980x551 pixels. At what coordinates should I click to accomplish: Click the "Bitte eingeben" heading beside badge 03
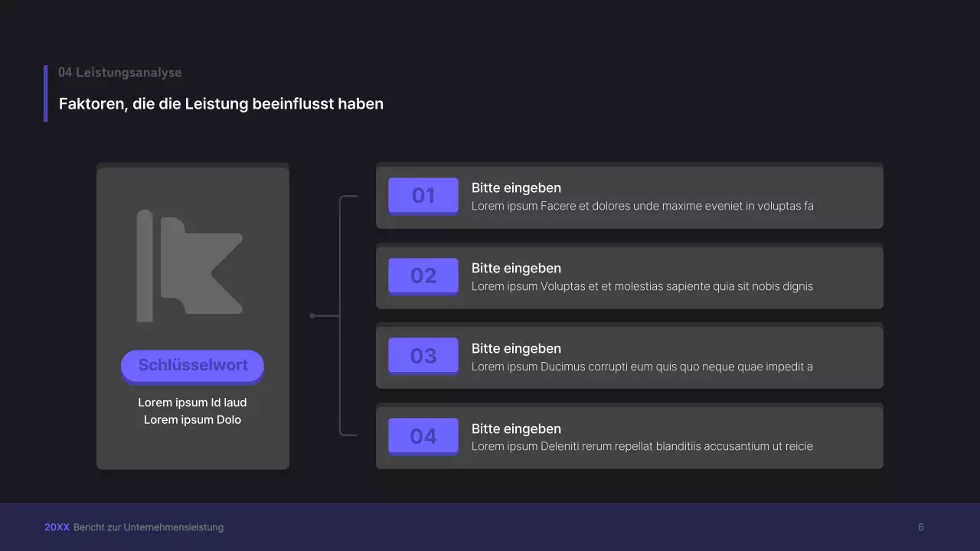[516, 349]
